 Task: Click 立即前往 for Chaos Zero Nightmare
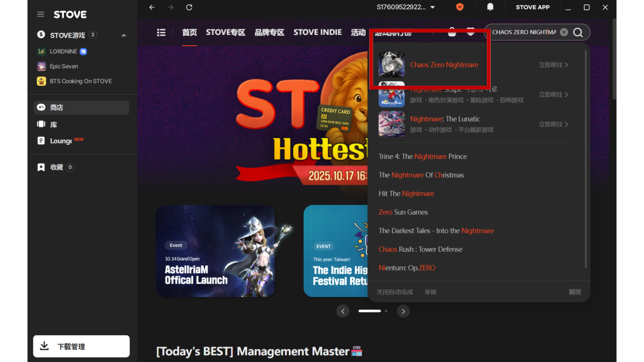tap(553, 65)
